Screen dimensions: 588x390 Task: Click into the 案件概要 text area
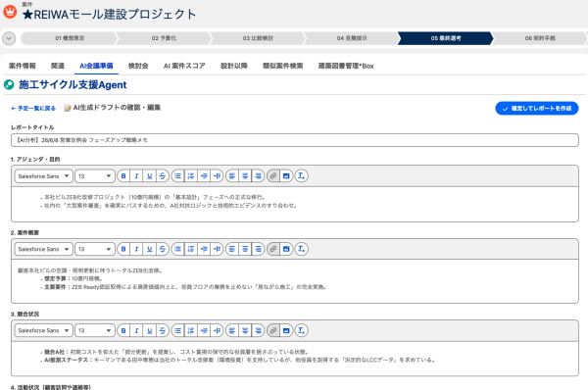(295, 281)
